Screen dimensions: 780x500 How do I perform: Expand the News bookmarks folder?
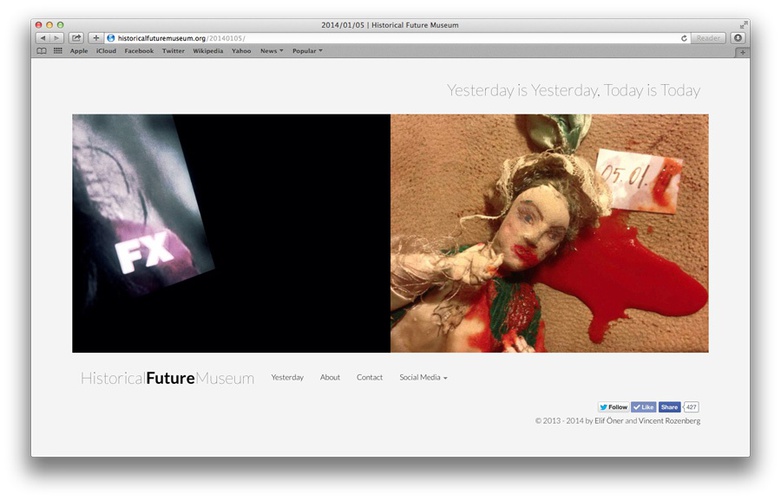click(x=271, y=50)
